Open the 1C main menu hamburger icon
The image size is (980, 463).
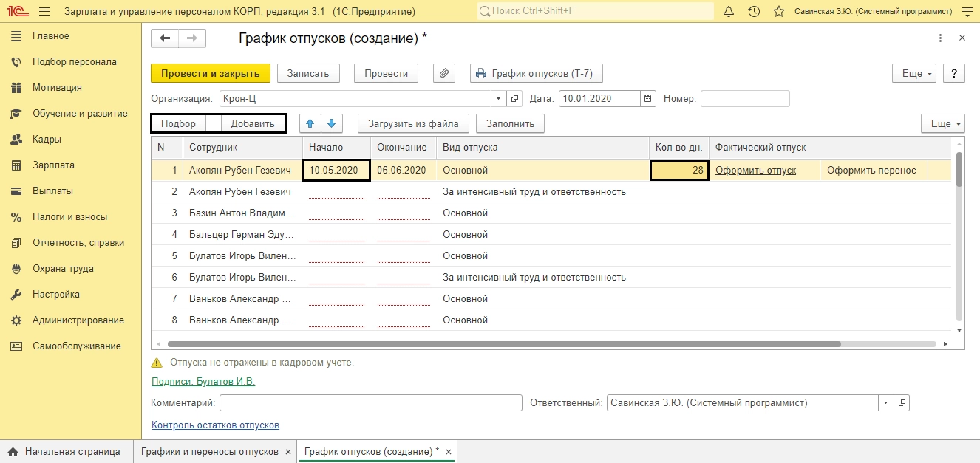(44, 12)
